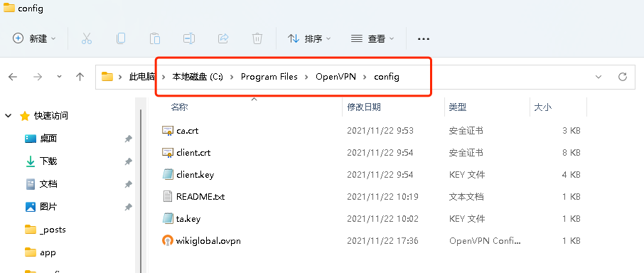Click the client.key file icon

point(168,174)
